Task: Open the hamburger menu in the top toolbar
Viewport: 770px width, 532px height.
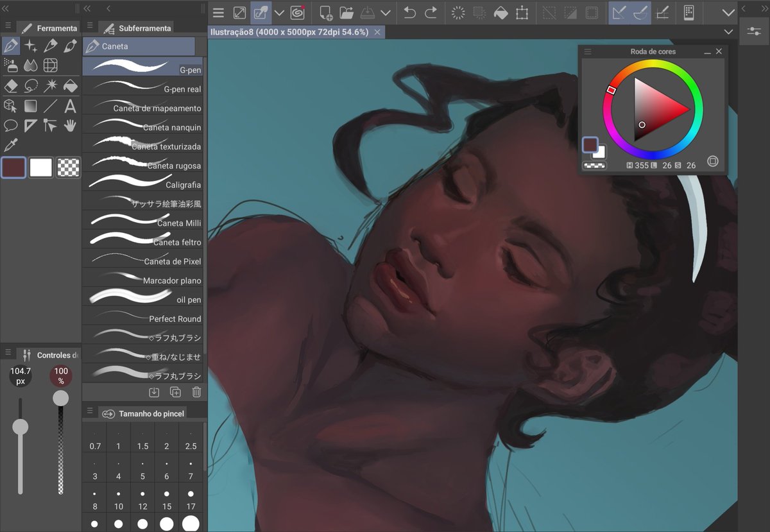Action: 218,13
